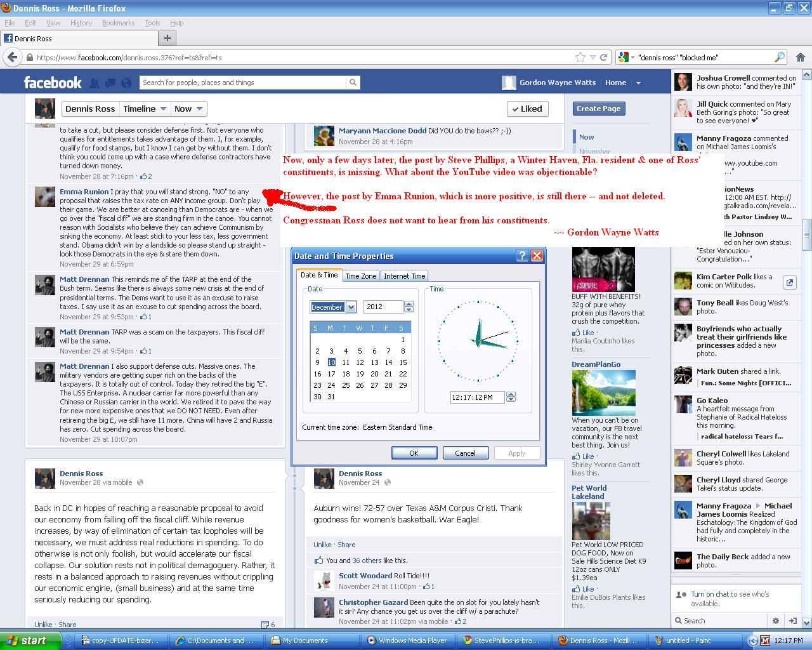The width and height of the screenshot is (812, 650).
Task: Click the Home link in Facebook header
Action: coord(615,83)
